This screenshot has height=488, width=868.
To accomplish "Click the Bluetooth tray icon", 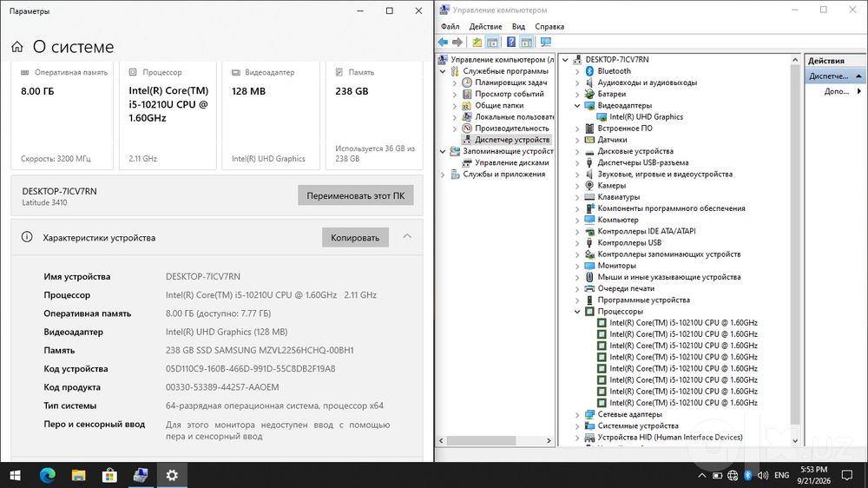I will click(748, 475).
